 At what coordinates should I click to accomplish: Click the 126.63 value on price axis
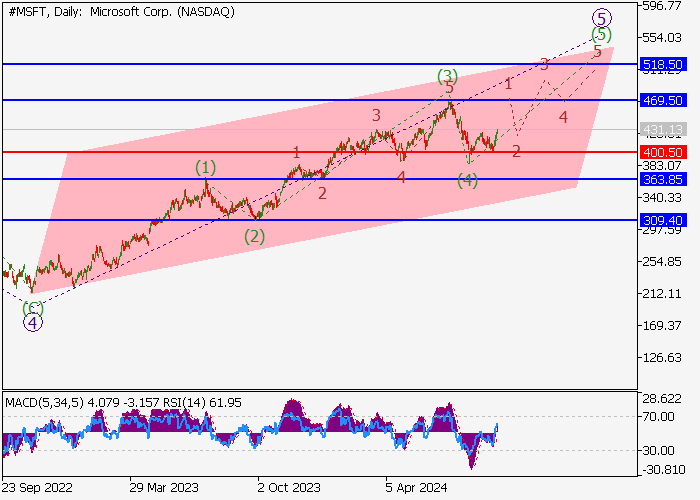point(662,358)
